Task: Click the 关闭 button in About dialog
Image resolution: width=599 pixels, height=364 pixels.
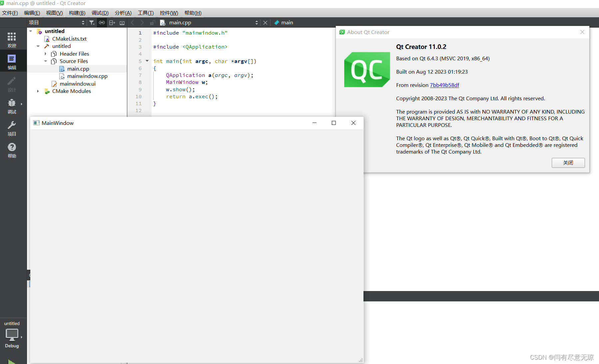Action: point(568,163)
